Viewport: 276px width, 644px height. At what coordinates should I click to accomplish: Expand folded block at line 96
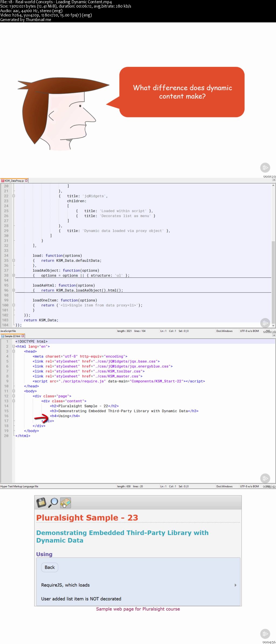pos(13,290)
